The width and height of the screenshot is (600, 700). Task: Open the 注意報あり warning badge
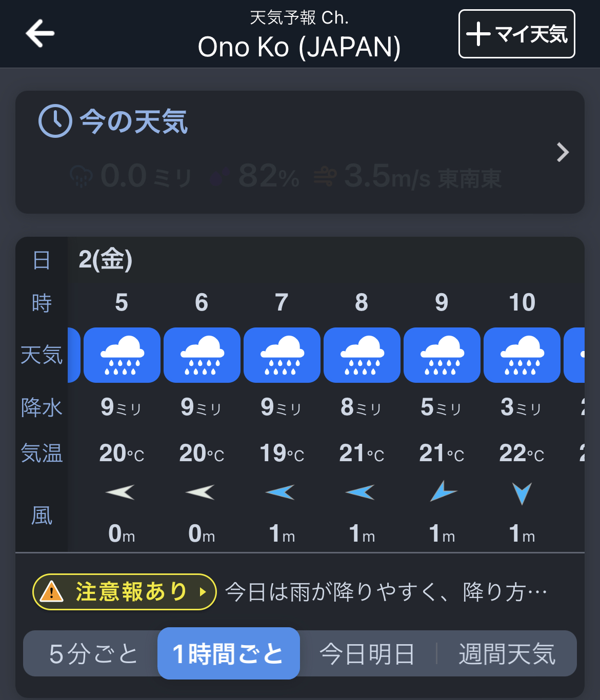coord(125,592)
